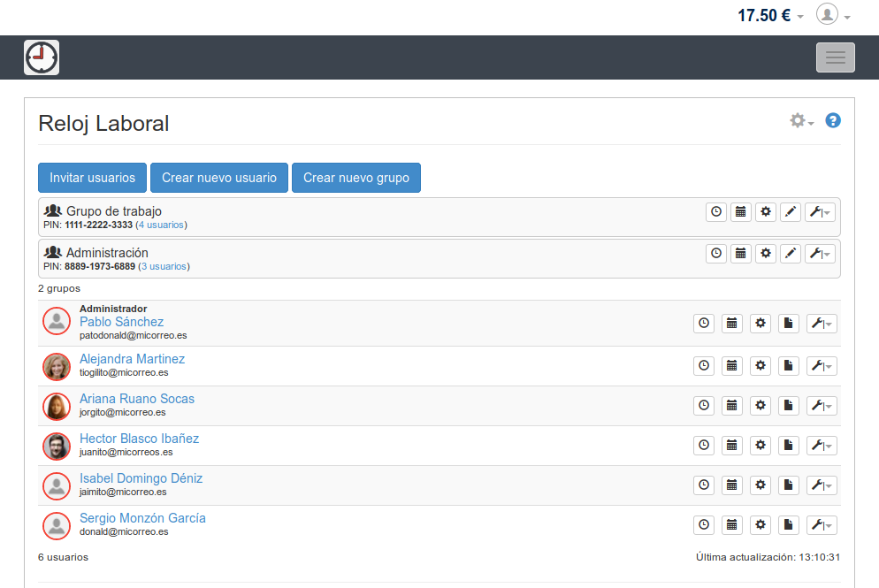Expand the wrench dropdown for Isabel Domingo Déniz
The image size is (879, 588).
tap(822, 485)
